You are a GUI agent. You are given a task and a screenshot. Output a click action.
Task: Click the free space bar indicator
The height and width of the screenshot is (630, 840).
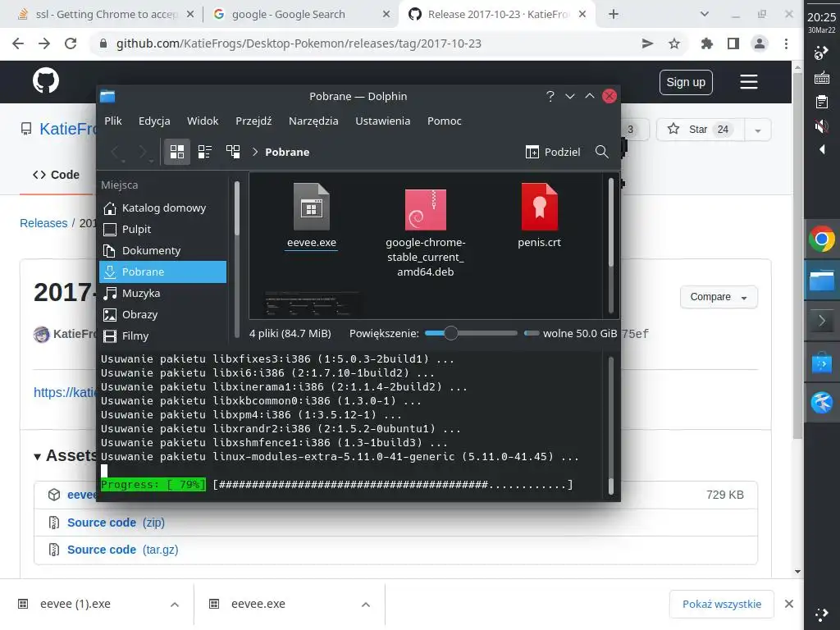coord(532,333)
